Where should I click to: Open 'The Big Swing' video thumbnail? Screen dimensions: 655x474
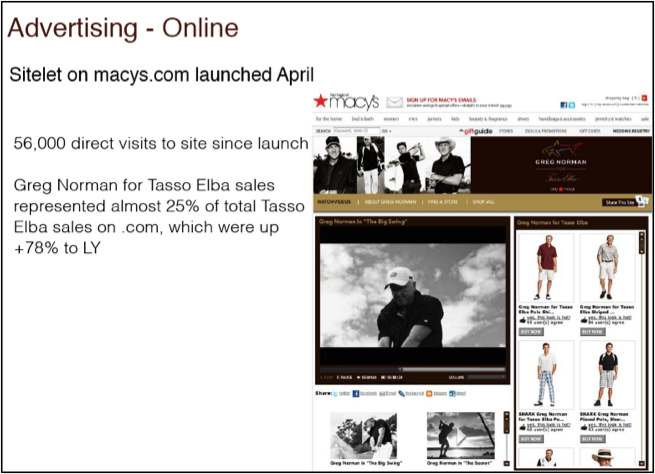point(363,435)
